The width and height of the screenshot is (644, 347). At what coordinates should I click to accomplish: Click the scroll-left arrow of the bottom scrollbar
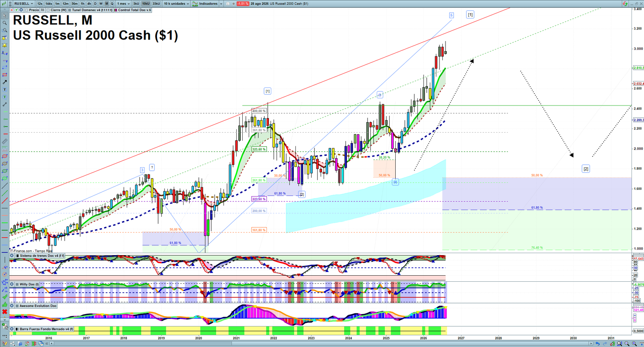coord(52,343)
